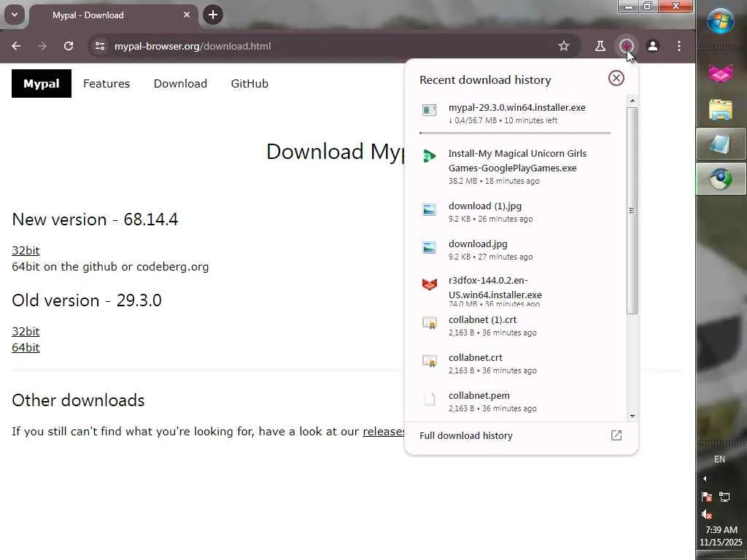This screenshot has height=560, width=747.
Task: Click download list scrollbar up arrow
Action: 632,101
